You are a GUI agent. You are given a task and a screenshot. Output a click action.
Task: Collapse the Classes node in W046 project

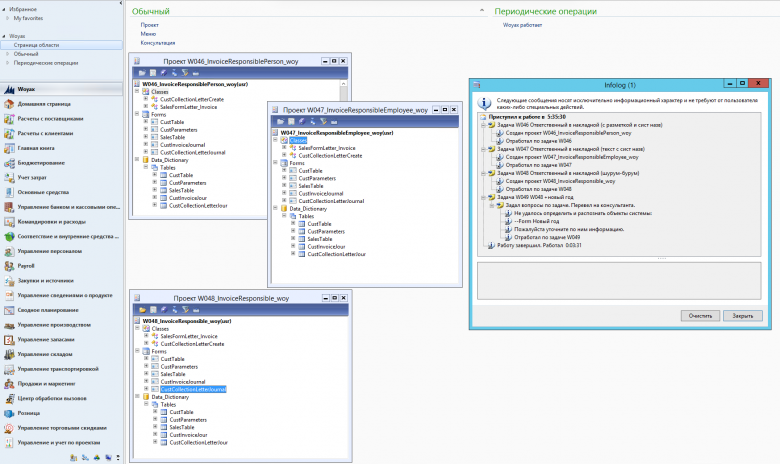[x=138, y=91]
